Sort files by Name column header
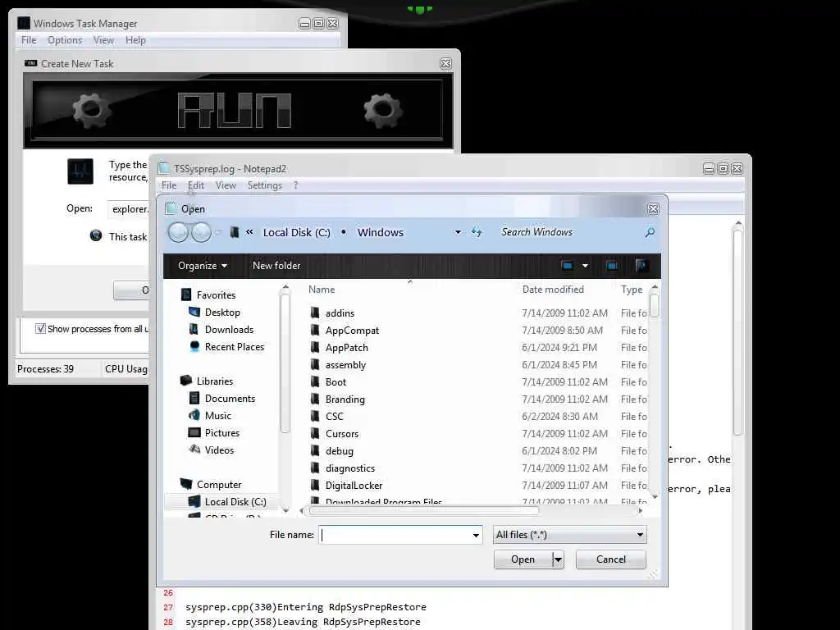840x630 pixels. [322, 290]
